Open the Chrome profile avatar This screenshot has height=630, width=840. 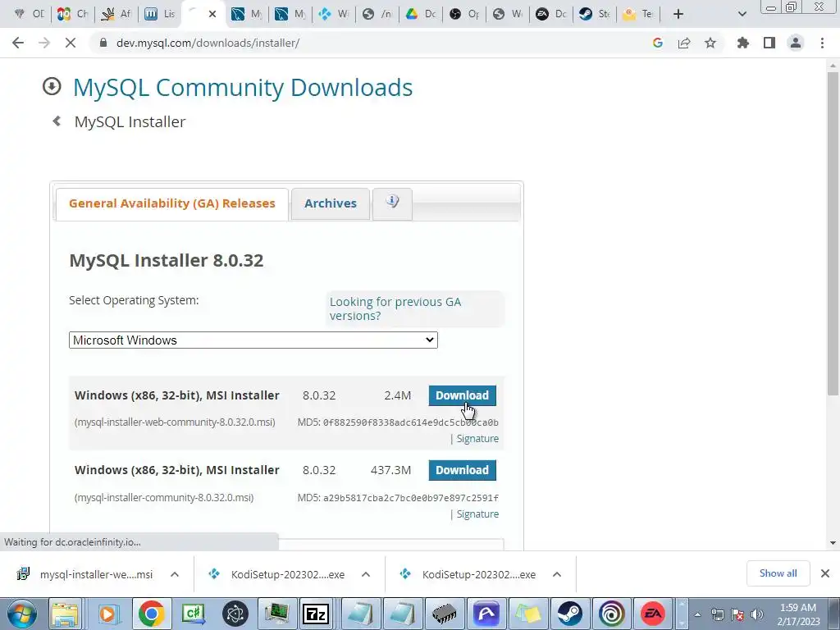point(796,43)
